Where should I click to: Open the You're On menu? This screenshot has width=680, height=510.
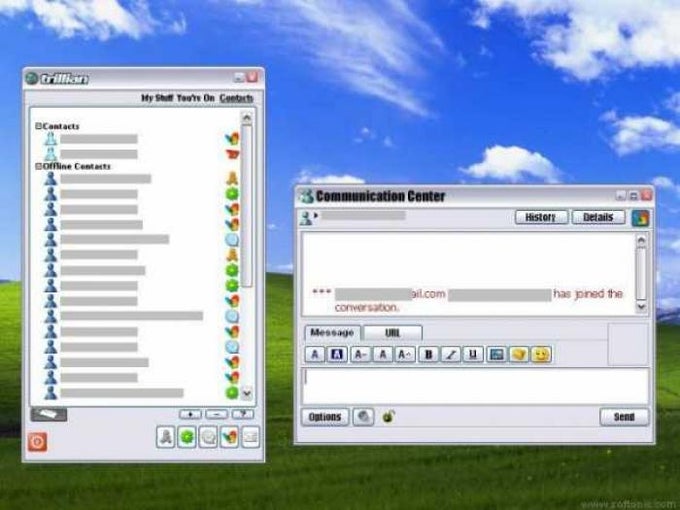196,98
